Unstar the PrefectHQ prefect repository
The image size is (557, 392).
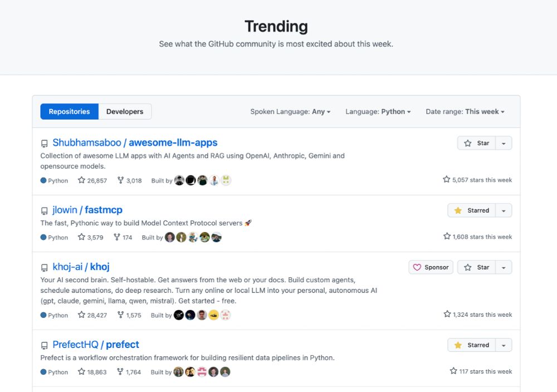(471, 345)
